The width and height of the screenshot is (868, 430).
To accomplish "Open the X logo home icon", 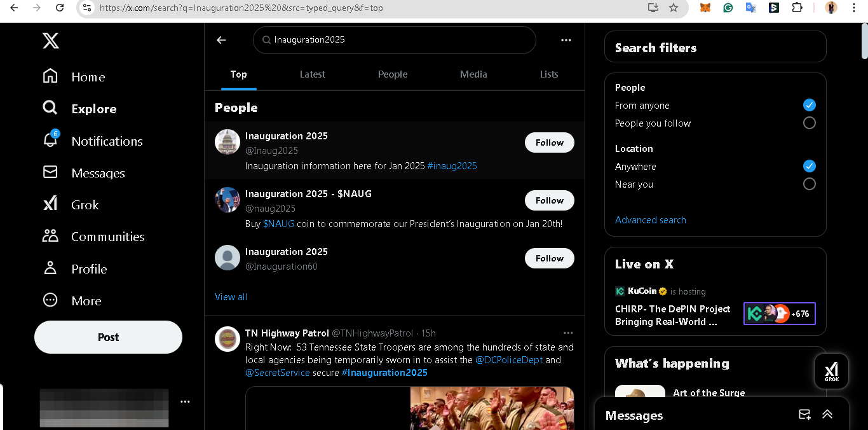I will coord(51,41).
